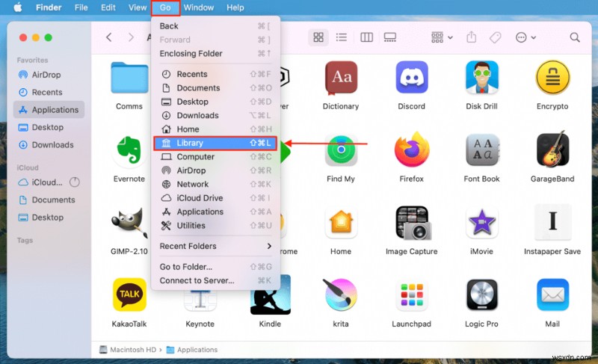Open the Image Capture app icon
Screen dimensions: 598x364
413,223
